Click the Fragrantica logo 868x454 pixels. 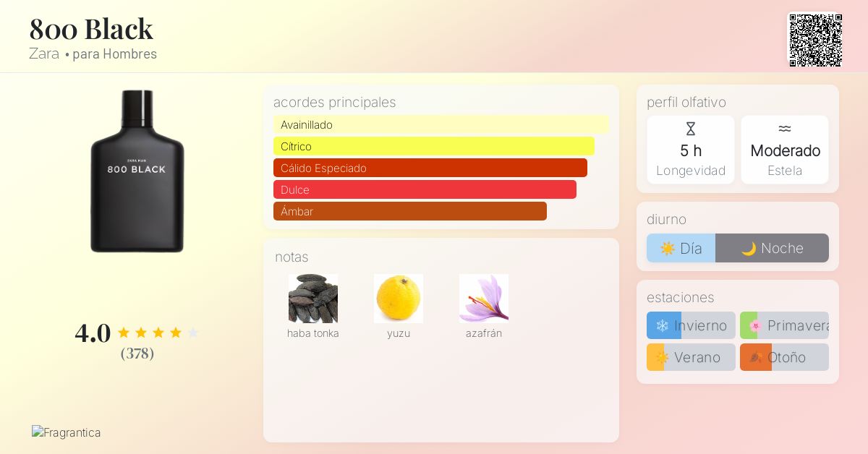(66, 432)
